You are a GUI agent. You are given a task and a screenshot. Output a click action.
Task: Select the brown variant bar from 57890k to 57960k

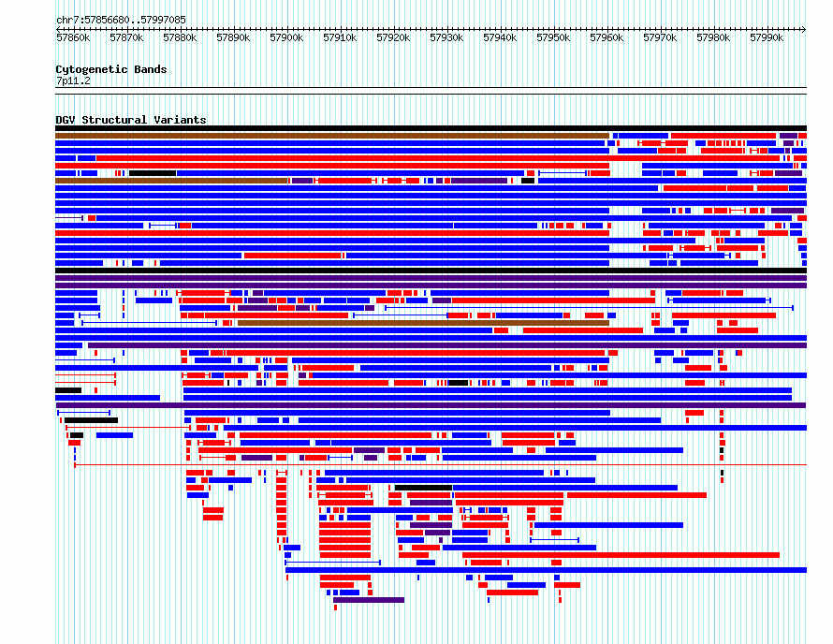(x=423, y=323)
